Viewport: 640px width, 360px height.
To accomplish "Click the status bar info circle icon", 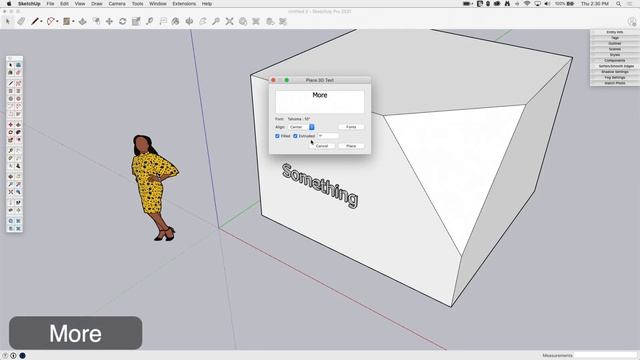I will [13, 356].
